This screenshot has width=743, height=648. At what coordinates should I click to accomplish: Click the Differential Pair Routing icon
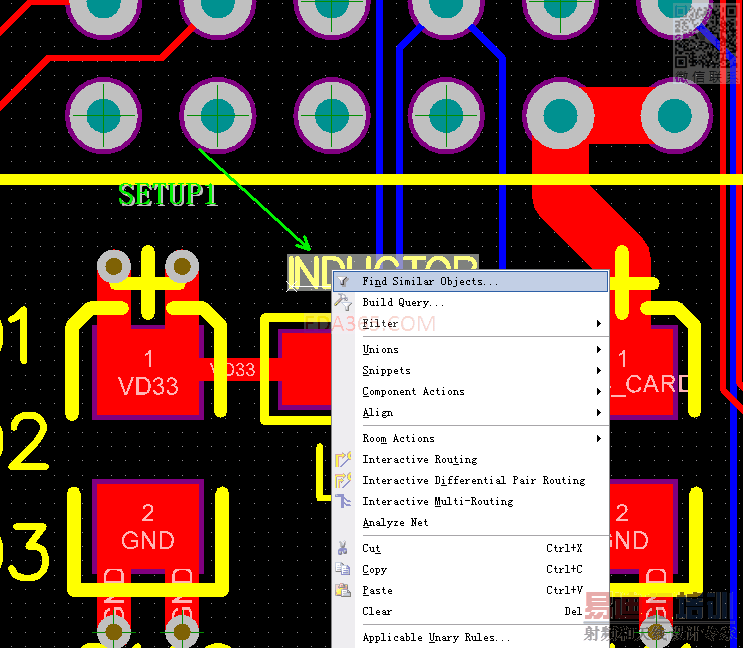click(343, 480)
